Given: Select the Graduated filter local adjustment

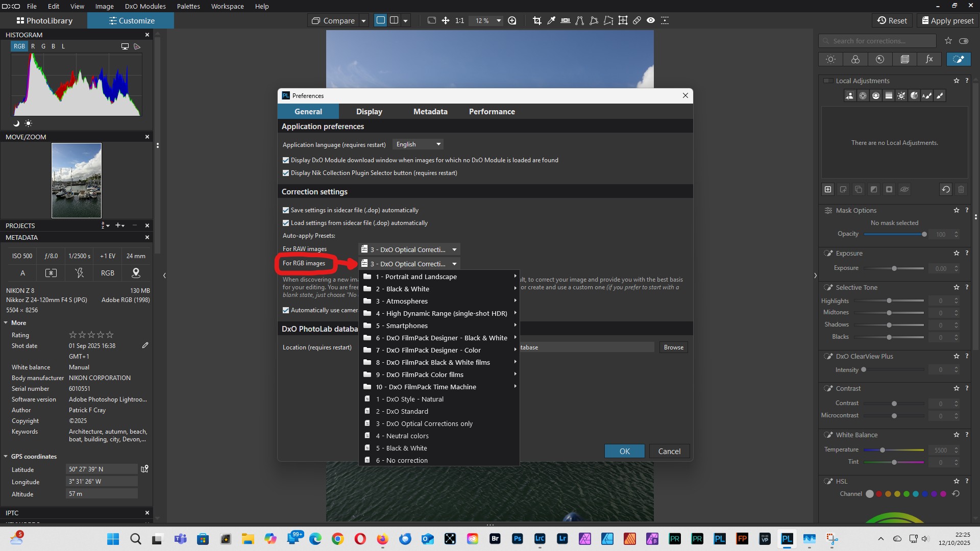Looking at the screenshot, I should click(889, 95).
